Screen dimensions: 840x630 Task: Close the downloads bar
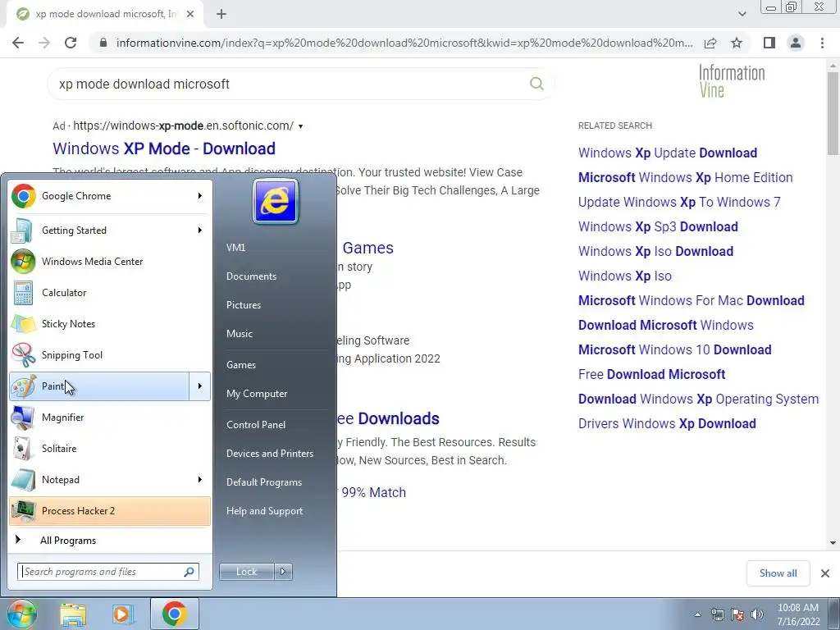pos(825,573)
